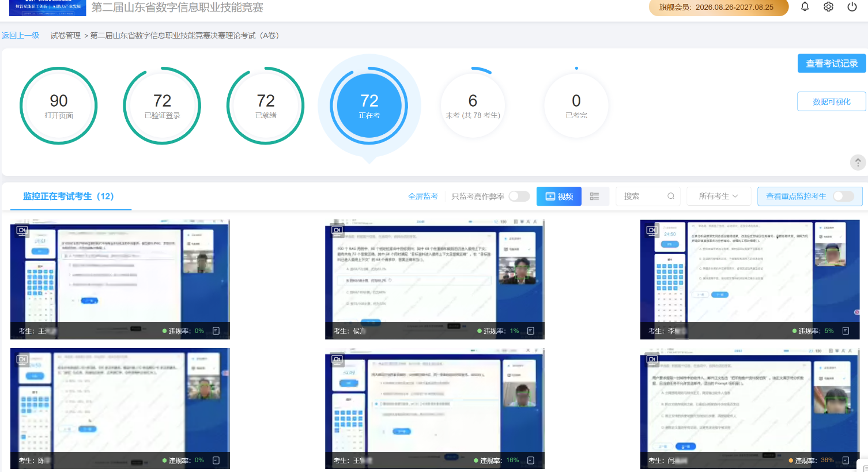Click the 查看考试记录 button
This screenshot has height=472, width=868.
click(x=832, y=63)
